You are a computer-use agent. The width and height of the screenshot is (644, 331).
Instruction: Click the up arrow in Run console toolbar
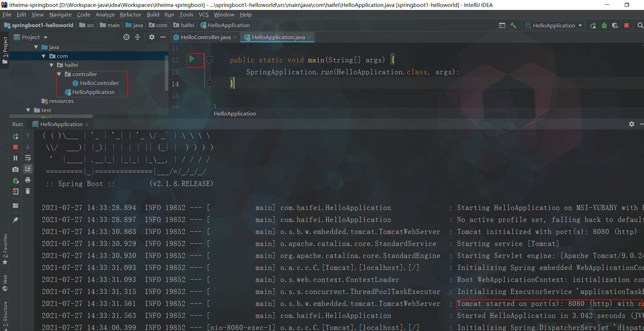(28, 136)
